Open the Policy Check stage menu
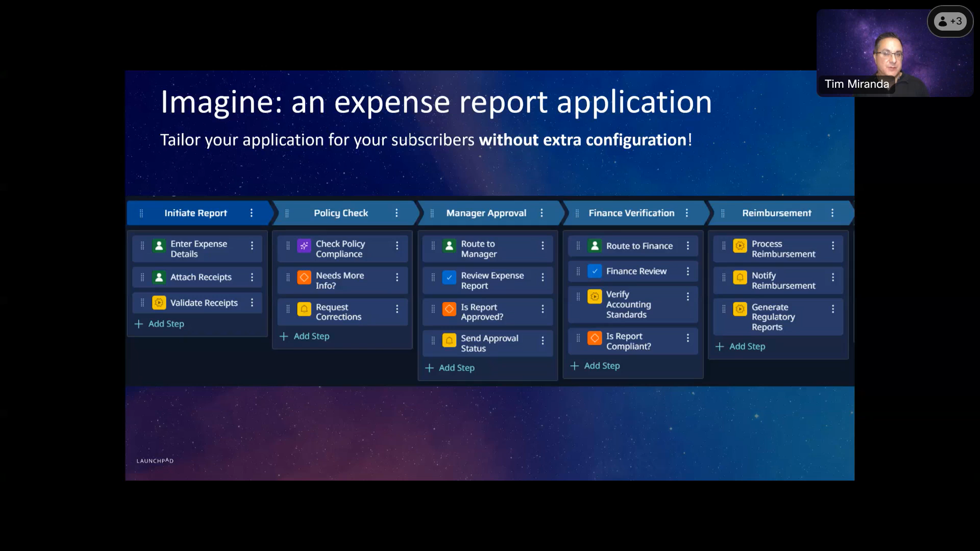The height and width of the screenshot is (551, 980). coord(397,213)
